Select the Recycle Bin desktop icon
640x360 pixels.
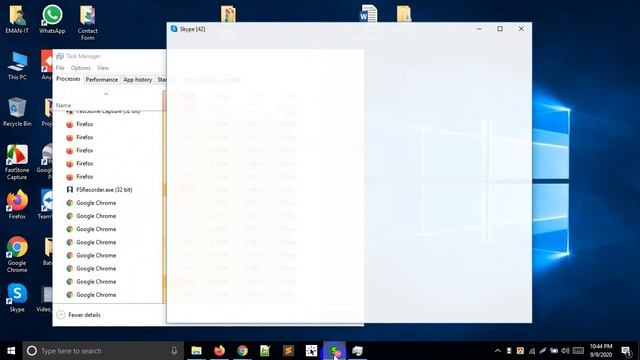17,112
